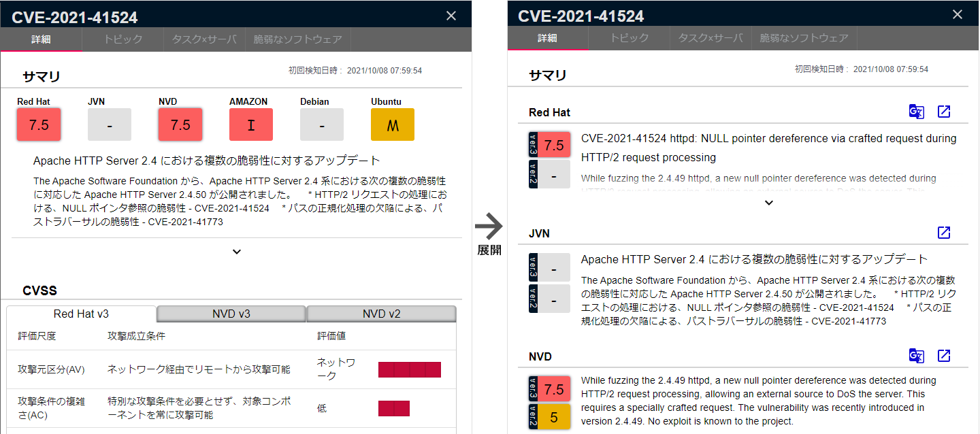
Task: Click the 評価尺度 column header
Action: [x=37, y=336]
